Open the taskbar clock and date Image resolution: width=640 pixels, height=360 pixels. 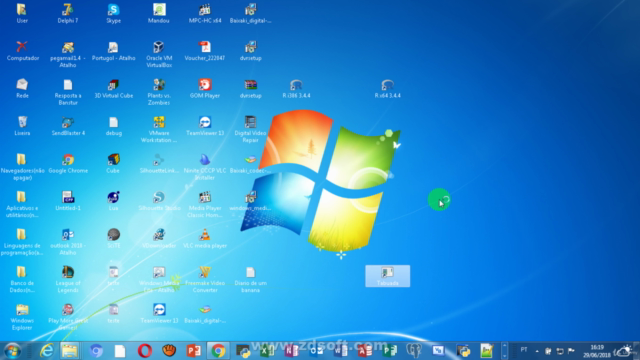(x=597, y=351)
